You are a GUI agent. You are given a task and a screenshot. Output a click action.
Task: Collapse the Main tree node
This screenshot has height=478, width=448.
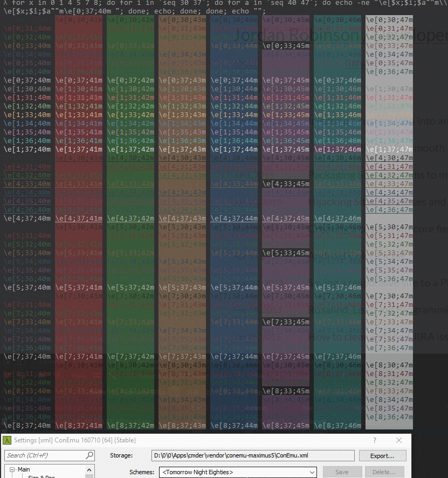12,469
